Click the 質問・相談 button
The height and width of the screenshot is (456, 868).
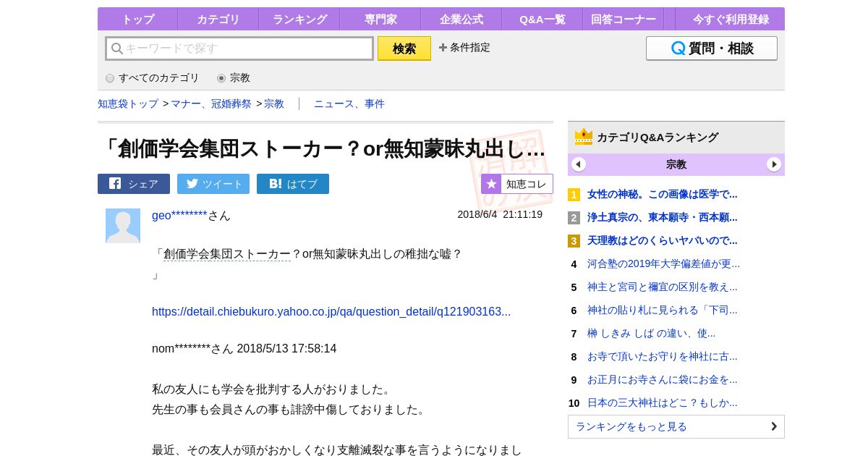(x=711, y=48)
